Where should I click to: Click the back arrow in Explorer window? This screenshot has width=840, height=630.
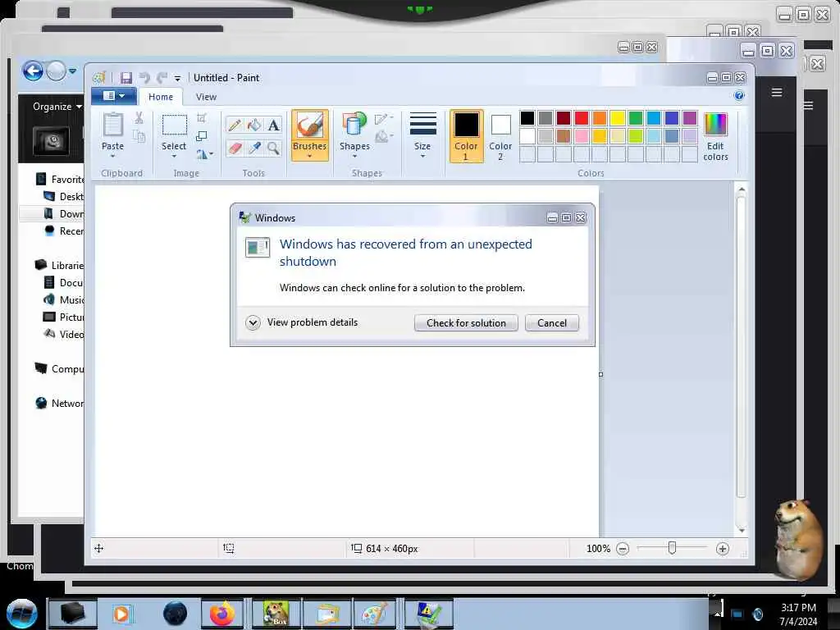click(x=33, y=71)
